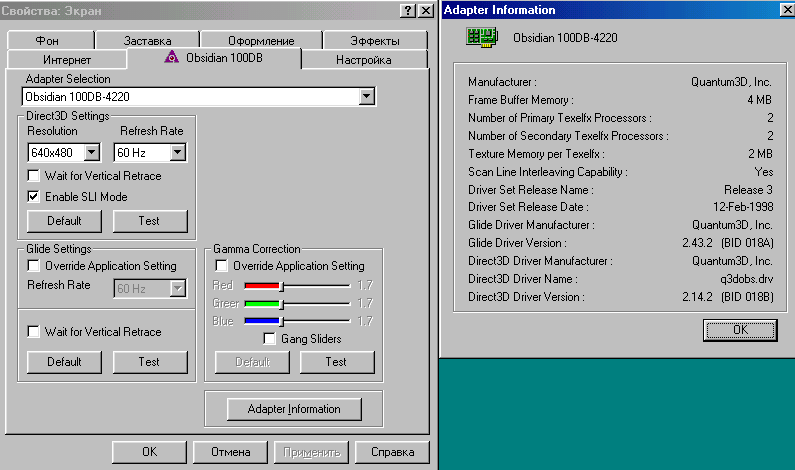Enable the Gang Sliders checkbox
The height and width of the screenshot is (470, 795).
click(270, 339)
